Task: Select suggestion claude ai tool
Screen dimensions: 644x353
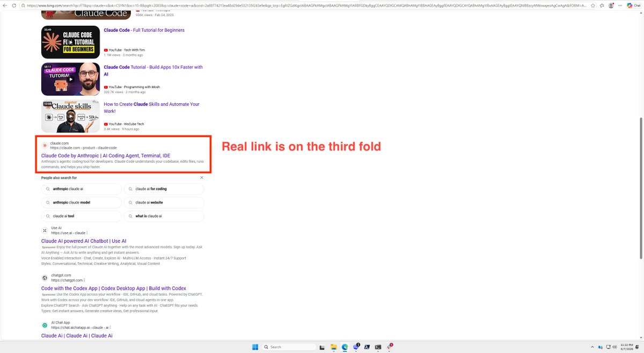Action: (82, 216)
